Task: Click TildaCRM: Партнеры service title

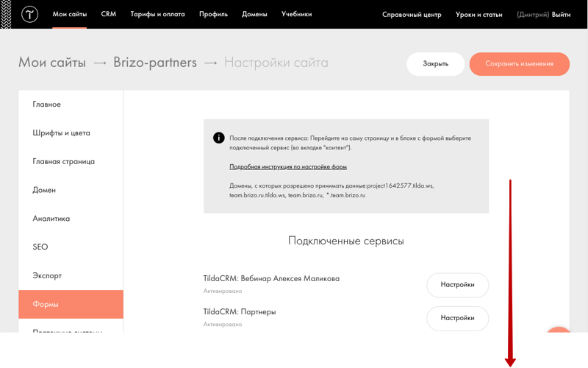Action: coord(240,311)
